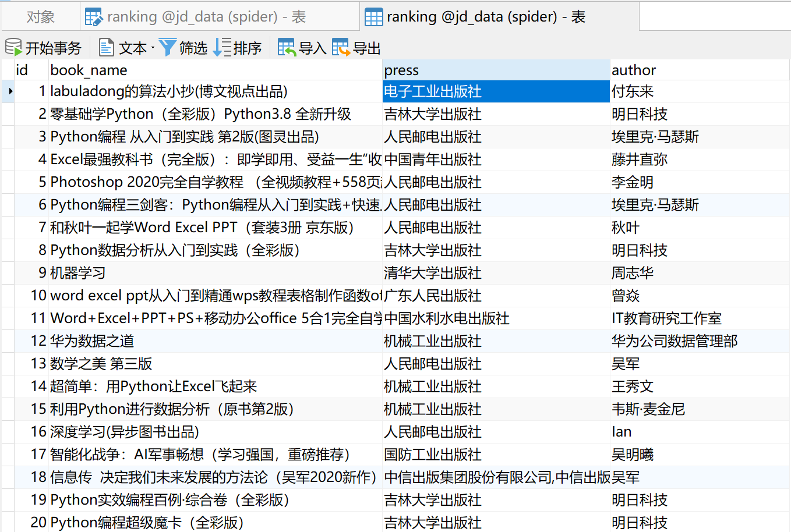This screenshot has height=532, width=791.
Task: Select the book_name column header
Action: click(x=215, y=70)
